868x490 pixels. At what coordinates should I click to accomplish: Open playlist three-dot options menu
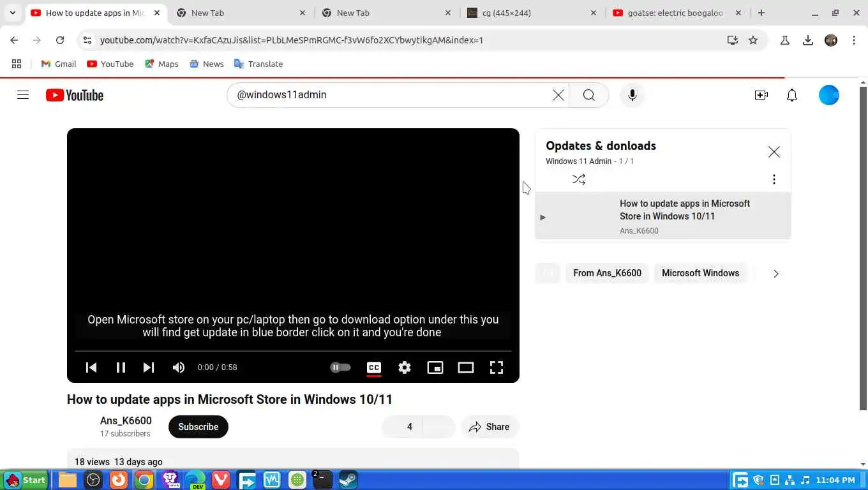pos(774,179)
